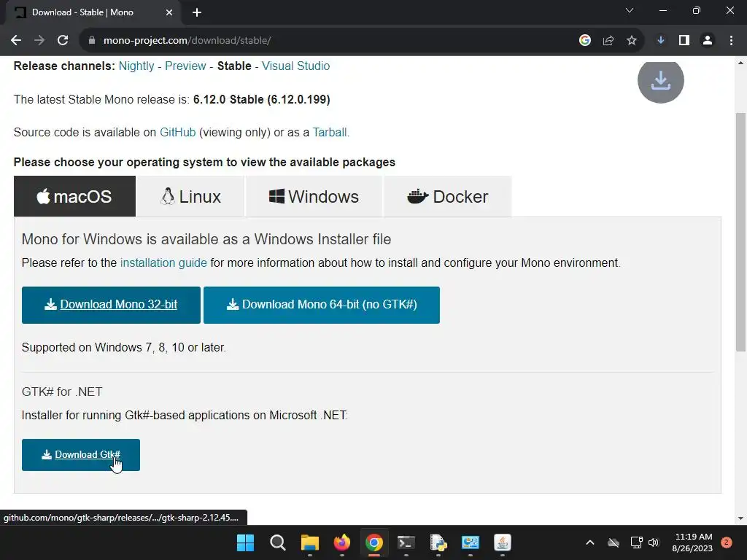Switch to Chrome in taskbar
The image size is (747, 560).
[374, 542]
